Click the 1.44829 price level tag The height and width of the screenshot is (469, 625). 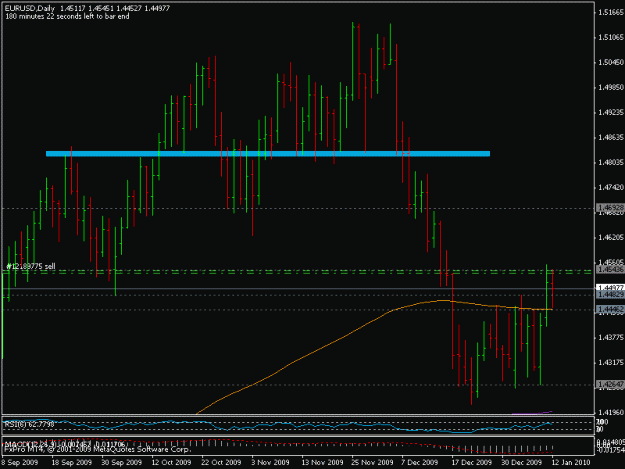tap(610, 294)
